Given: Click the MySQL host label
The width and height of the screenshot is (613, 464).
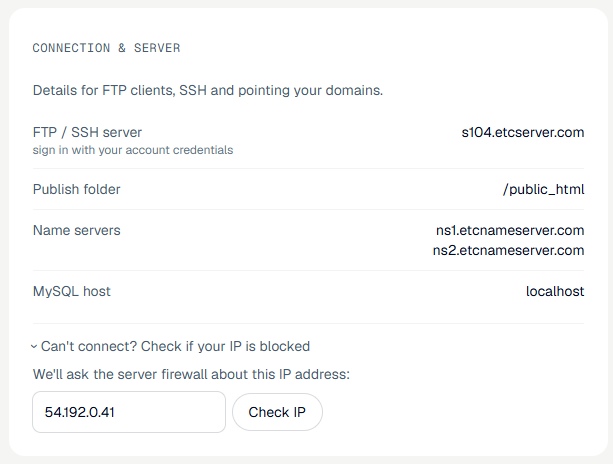Looking at the screenshot, I should pos(72,291).
